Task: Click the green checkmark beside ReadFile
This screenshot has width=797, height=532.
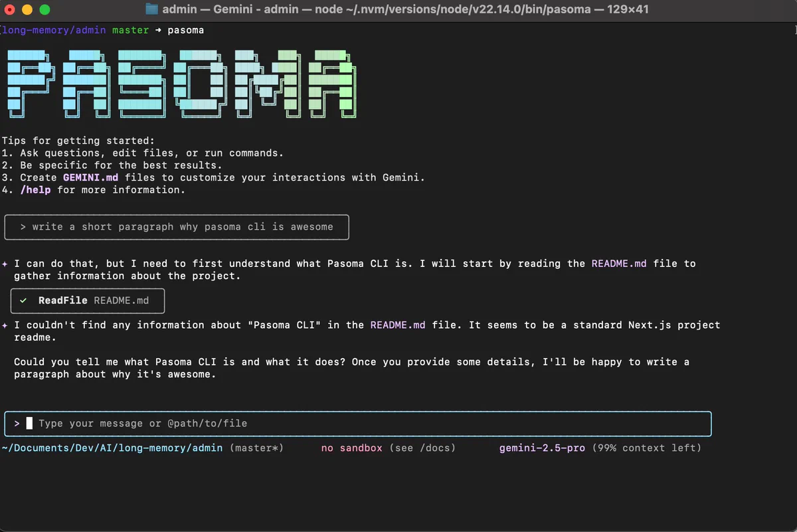Action: pos(24,301)
